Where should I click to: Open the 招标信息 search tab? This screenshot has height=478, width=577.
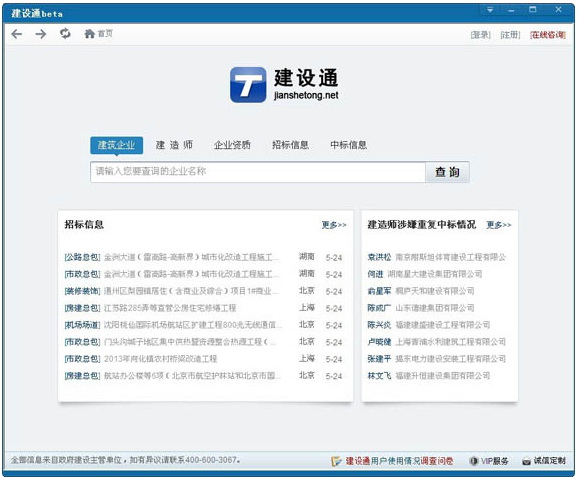290,145
